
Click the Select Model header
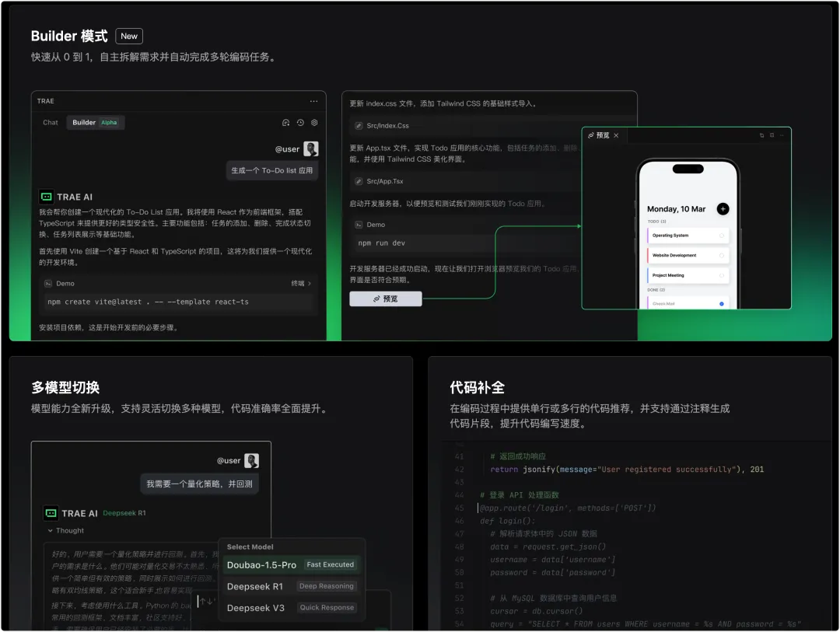(250, 546)
